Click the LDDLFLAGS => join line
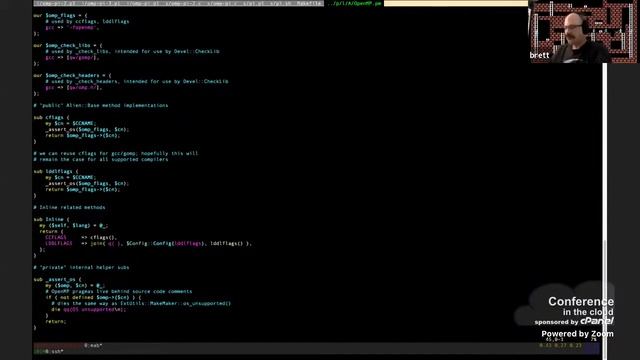This screenshot has height=360, width=640. 149,243
